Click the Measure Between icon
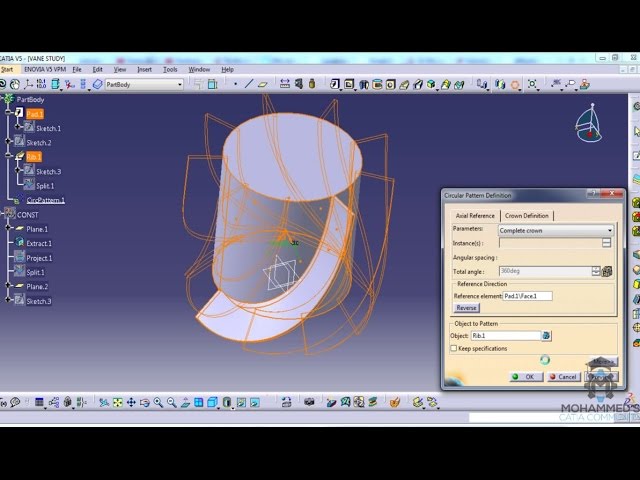Screen dimensions: 640x480 (285, 84)
